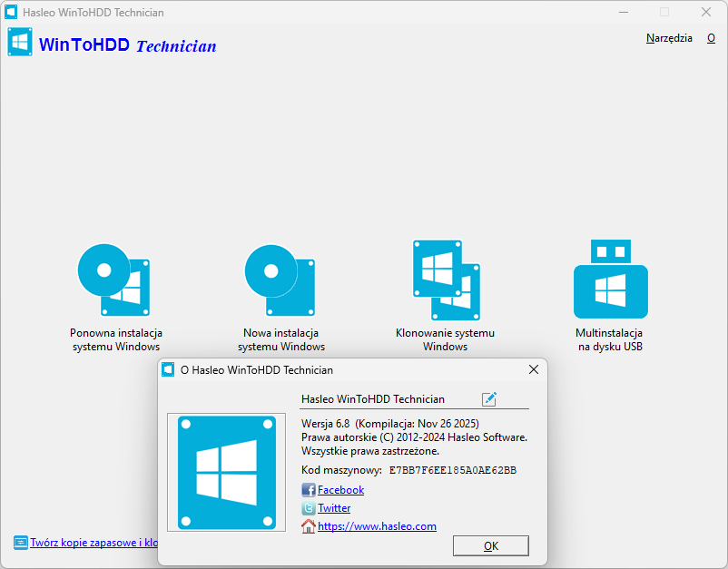728x569 pixels.
Task: Click the Multinstalacja na dysku USB label
Action: point(610,339)
